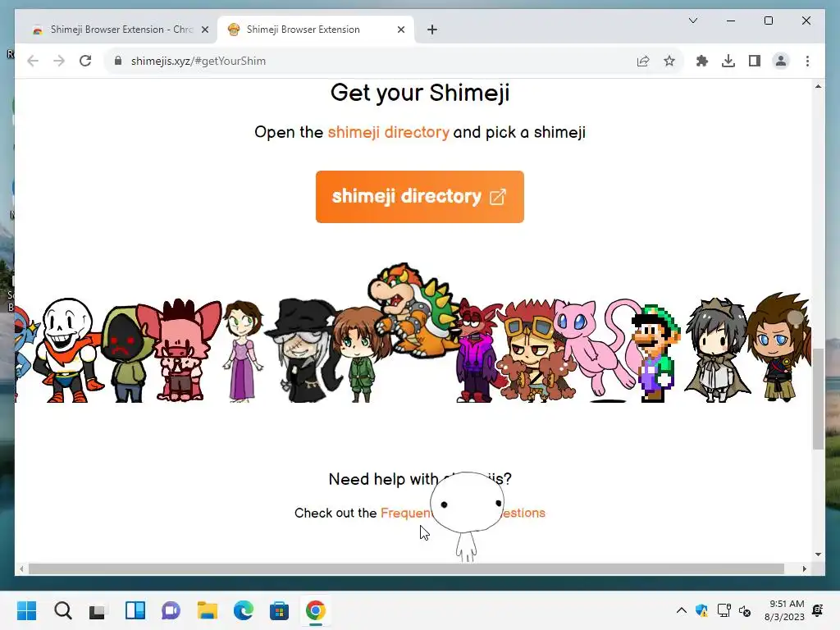Launch Microsoft Edge from the taskbar
Image resolution: width=840 pixels, height=630 pixels.
click(x=243, y=610)
